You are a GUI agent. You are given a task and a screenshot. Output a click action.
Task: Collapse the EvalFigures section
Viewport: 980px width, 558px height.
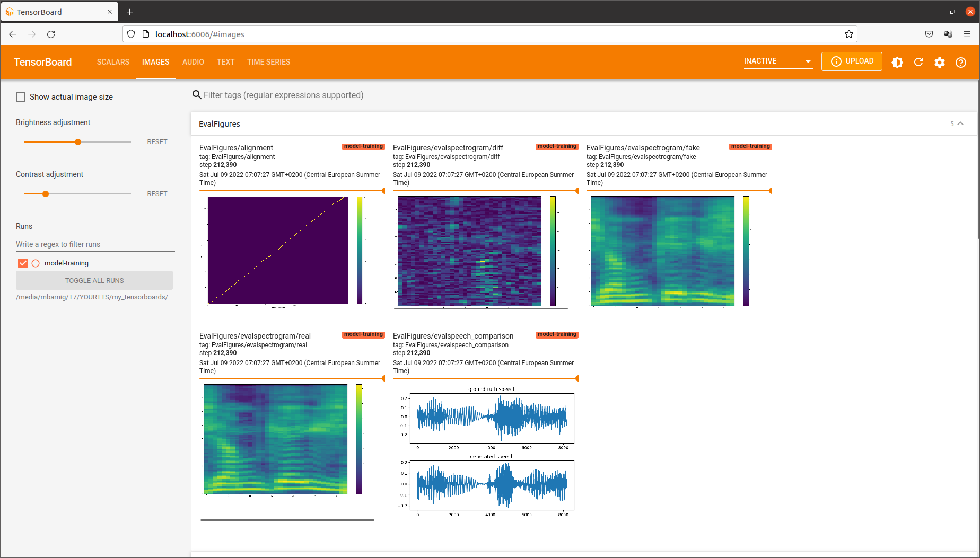click(x=960, y=123)
